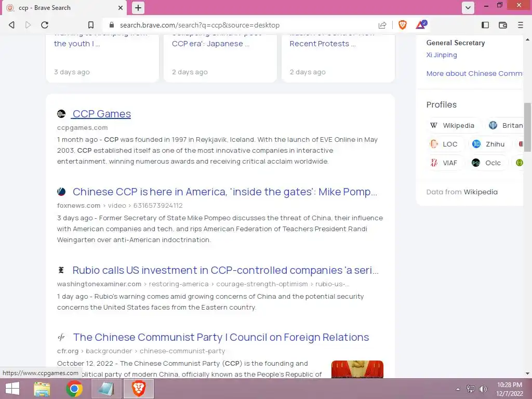Click the Washington Examiner favicon

point(61,270)
